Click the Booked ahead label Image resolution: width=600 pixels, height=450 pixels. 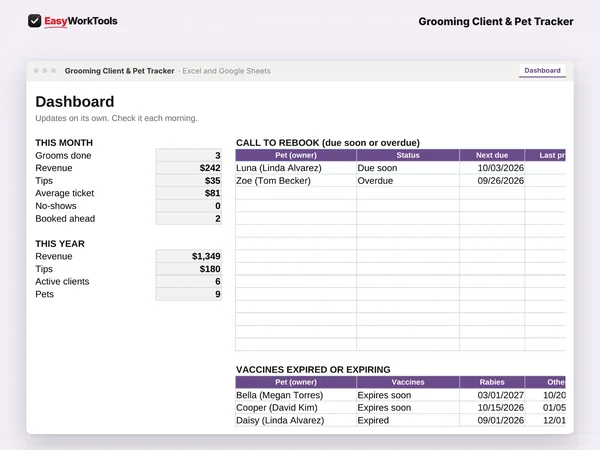click(x=65, y=218)
